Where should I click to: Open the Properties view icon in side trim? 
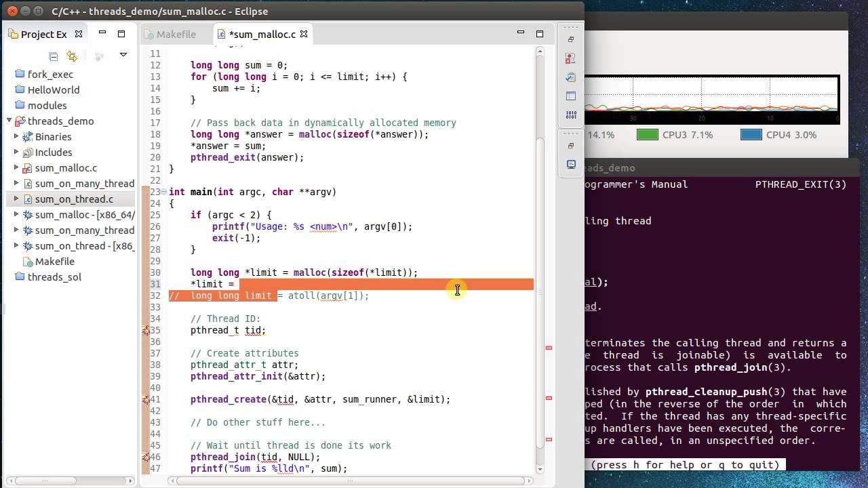571,96
